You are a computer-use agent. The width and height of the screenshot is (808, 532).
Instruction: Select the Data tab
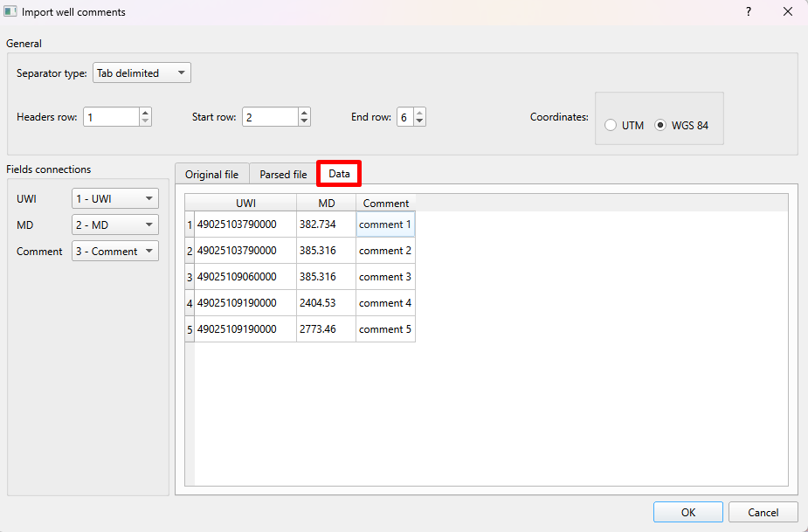coord(339,174)
